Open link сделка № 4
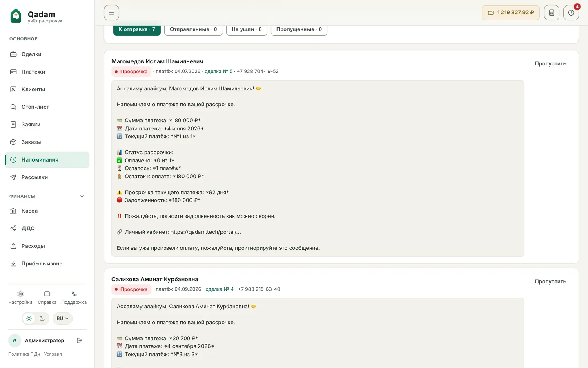 click(x=220, y=289)
